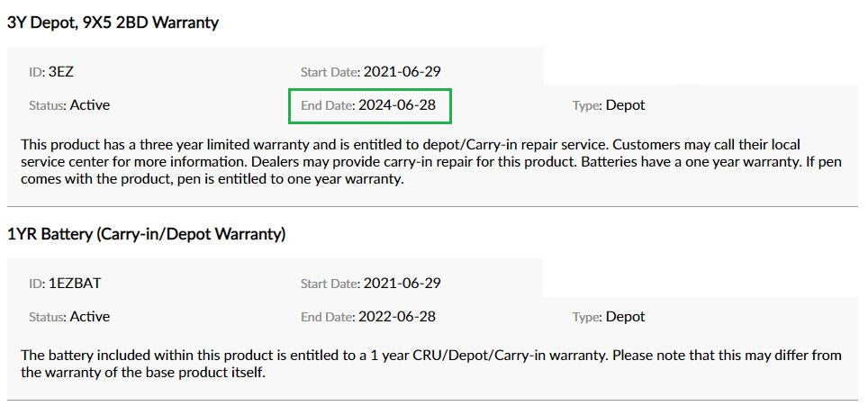
Task: Click the ID label in the 3Y warranty section
Action: coord(37,72)
